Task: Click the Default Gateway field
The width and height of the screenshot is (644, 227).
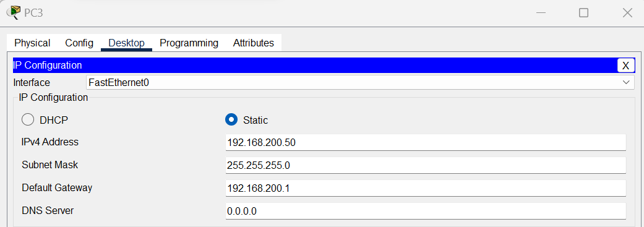Action: (426, 189)
